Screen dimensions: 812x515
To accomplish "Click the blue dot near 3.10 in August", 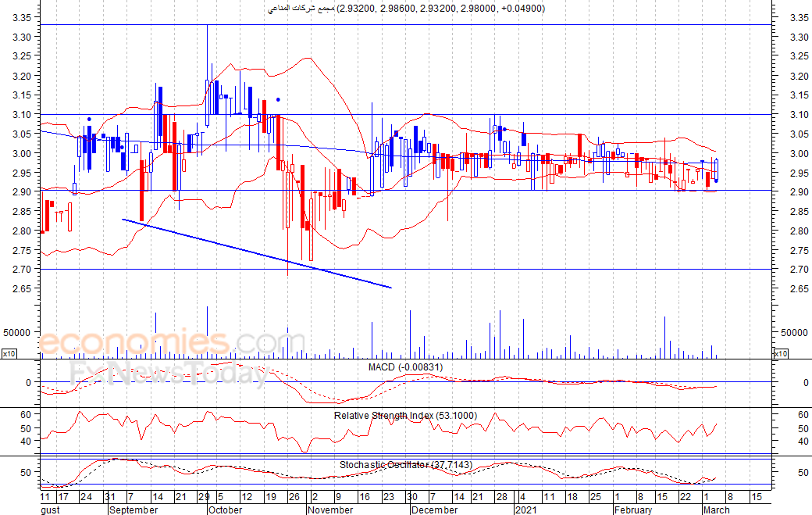I will 88,119.
